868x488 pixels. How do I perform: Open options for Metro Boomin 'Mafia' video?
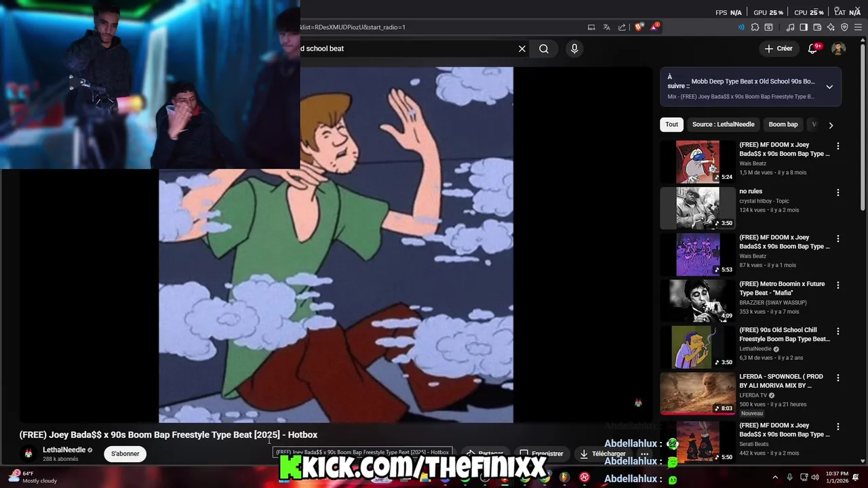(838, 285)
